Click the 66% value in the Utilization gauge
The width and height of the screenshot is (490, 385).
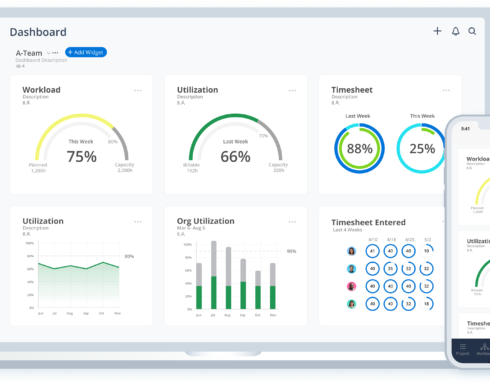(235, 157)
